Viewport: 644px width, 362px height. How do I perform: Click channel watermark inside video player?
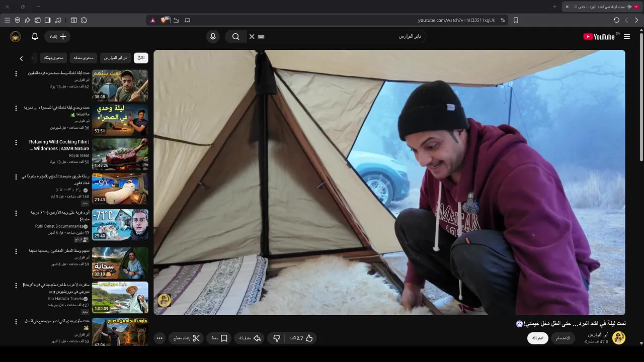[x=164, y=301]
